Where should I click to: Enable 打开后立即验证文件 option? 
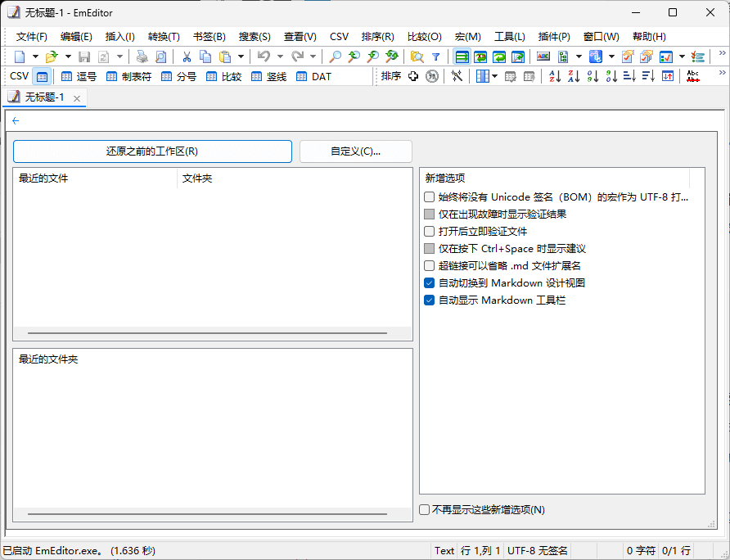[429, 231]
